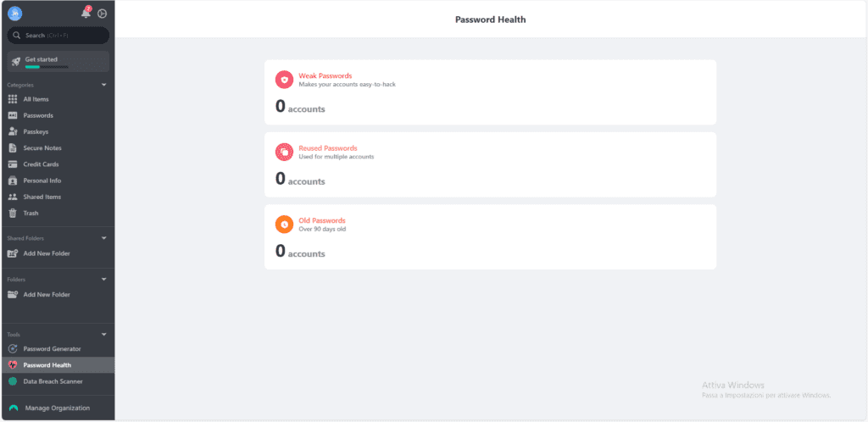Click the Old Passwords clock icon
This screenshot has height=422, width=868.
284,225
